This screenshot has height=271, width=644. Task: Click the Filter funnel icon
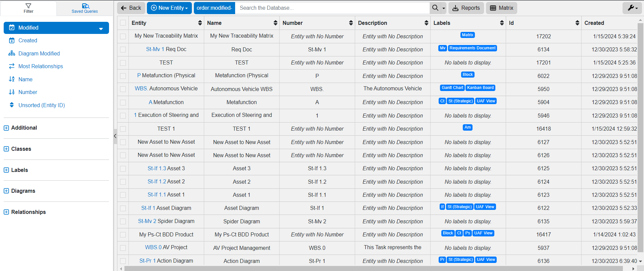[29, 6]
